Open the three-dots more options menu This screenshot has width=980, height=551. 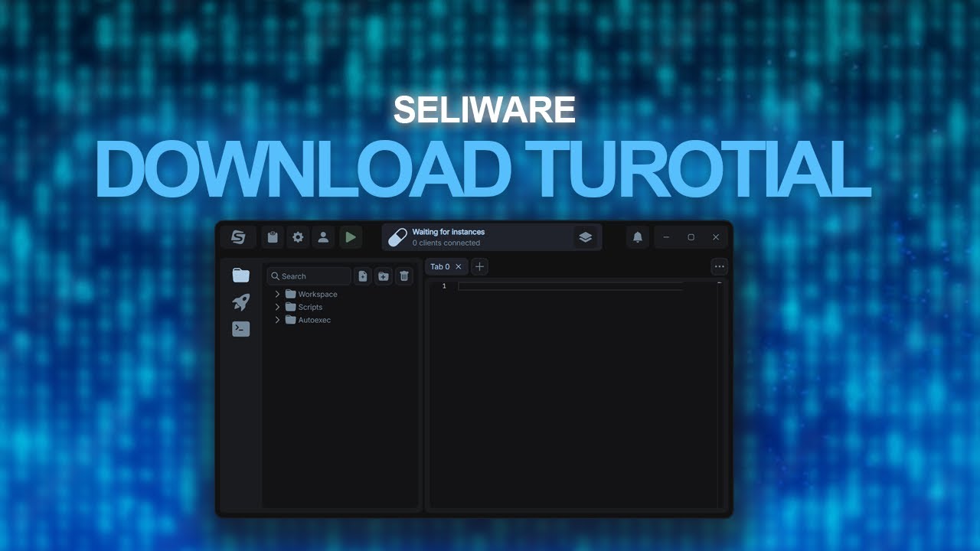[x=719, y=266]
